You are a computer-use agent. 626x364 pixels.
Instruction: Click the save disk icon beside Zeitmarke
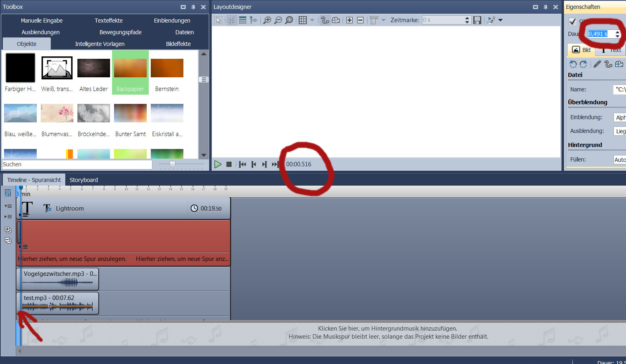coord(477,20)
